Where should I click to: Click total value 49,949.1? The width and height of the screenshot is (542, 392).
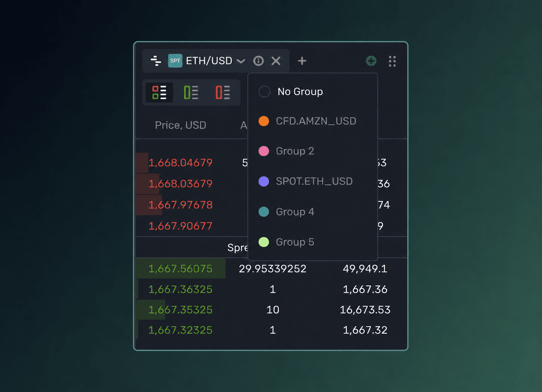coord(365,269)
